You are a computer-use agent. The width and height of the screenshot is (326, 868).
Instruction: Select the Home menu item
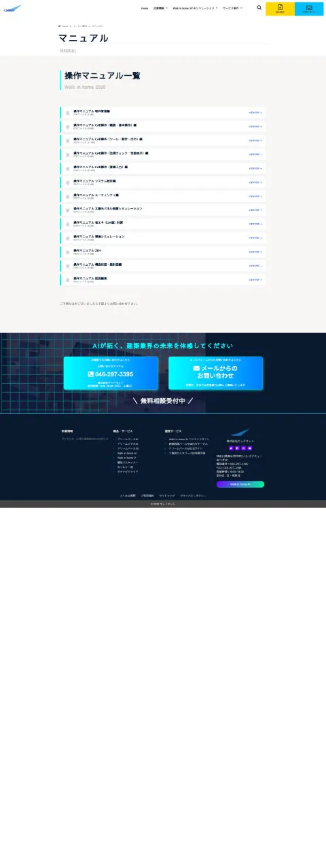(145, 8)
